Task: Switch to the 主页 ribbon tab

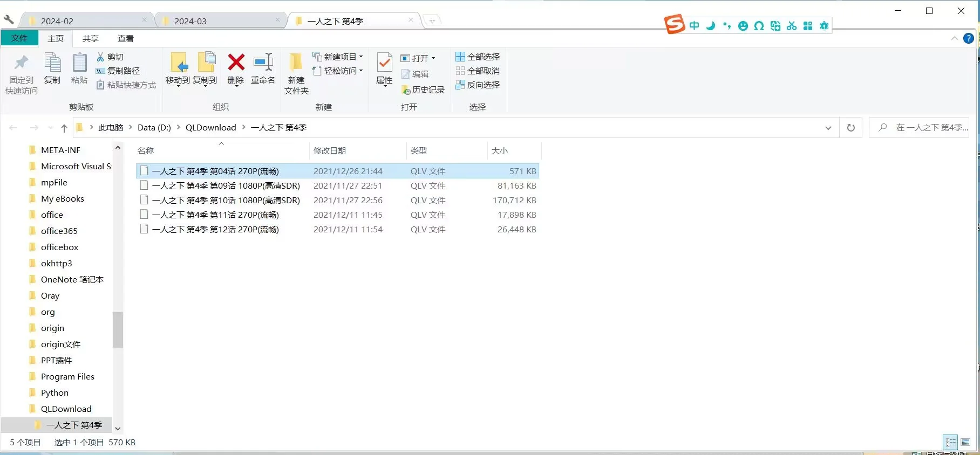Action: click(55, 38)
